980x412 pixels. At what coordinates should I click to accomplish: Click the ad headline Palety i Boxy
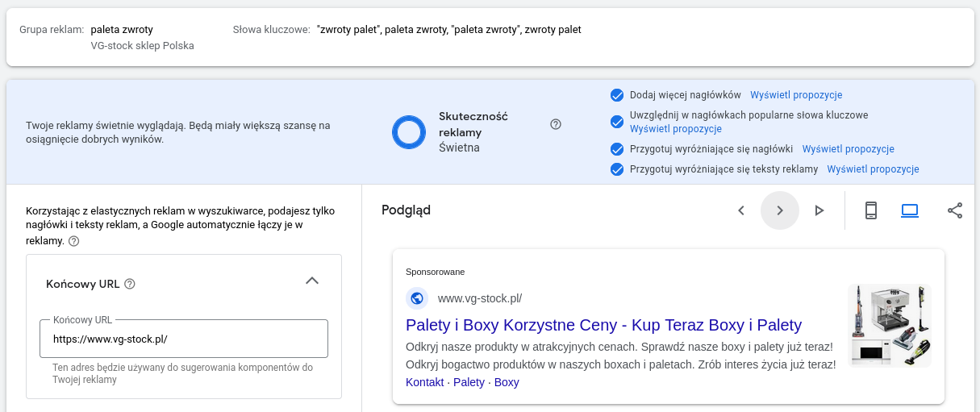click(604, 325)
